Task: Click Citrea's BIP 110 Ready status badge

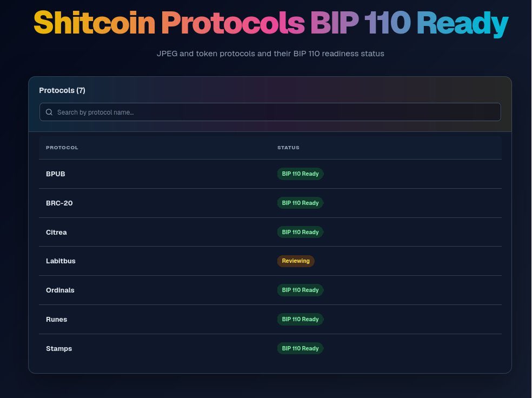Action: click(300, 232)
